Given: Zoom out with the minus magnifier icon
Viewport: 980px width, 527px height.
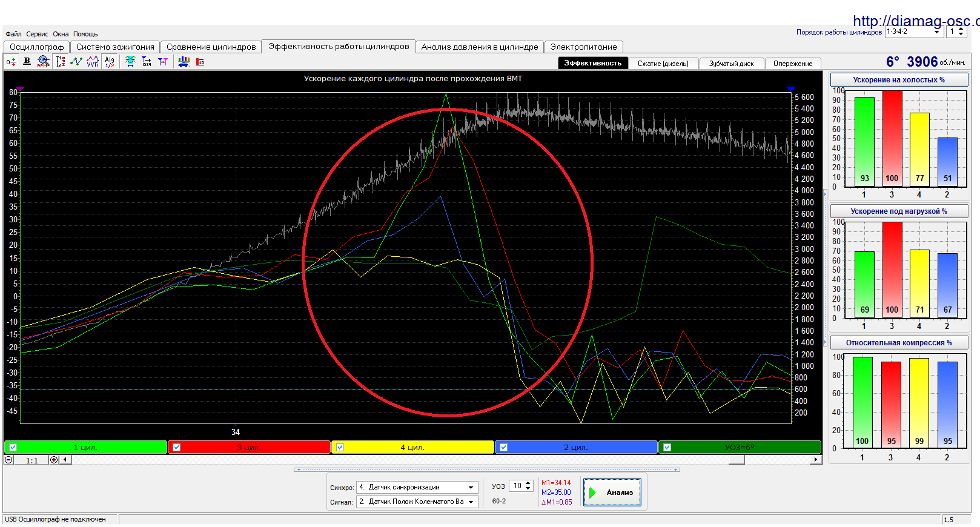Looking at the screenshot, I should click(x=8, y=460).
